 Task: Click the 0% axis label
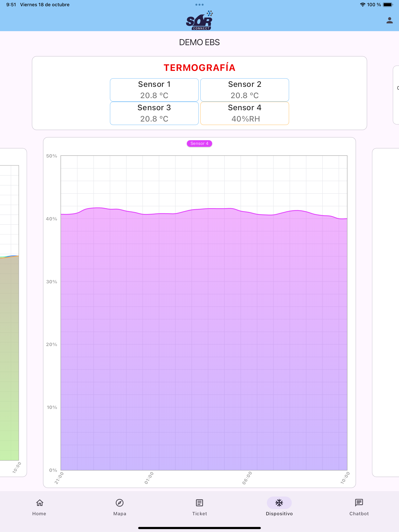coord(53,470)
